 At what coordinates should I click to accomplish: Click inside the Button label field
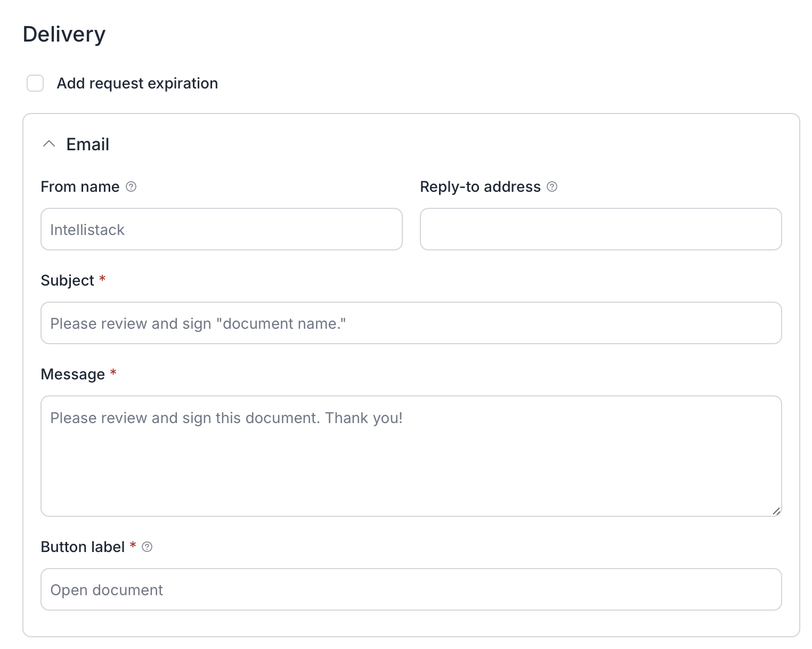point(411,589)
